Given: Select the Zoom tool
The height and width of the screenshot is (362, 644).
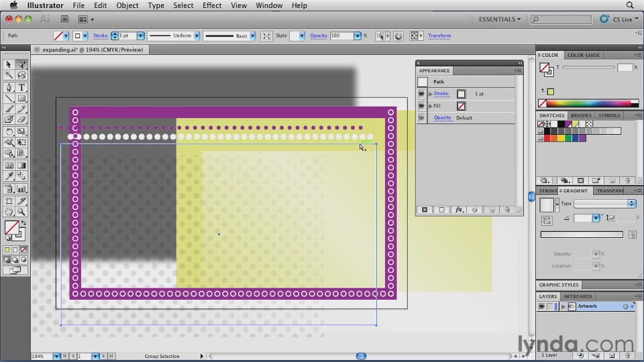Looking at the screenshot, I should point(21,212).
